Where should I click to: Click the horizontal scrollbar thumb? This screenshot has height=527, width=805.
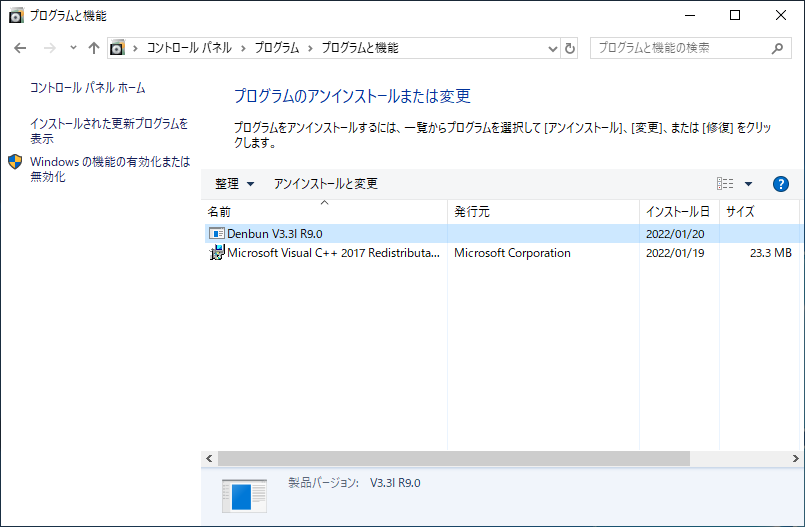coord(454,458)
